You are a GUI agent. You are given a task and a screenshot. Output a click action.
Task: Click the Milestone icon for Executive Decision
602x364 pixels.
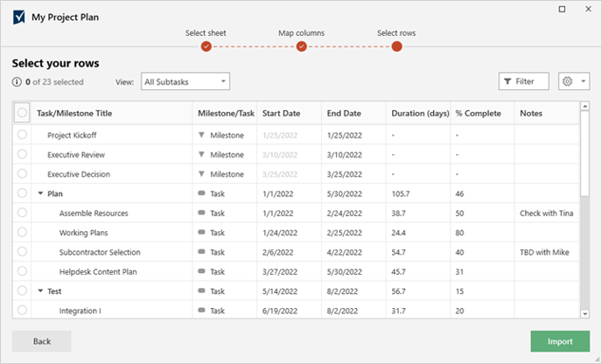coord(201,174)
